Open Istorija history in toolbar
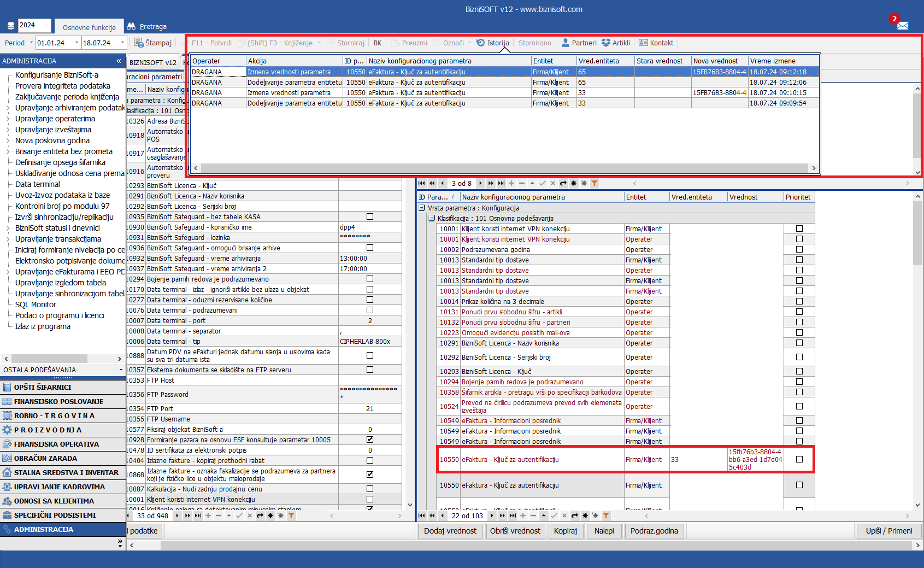 pos(492,43)
